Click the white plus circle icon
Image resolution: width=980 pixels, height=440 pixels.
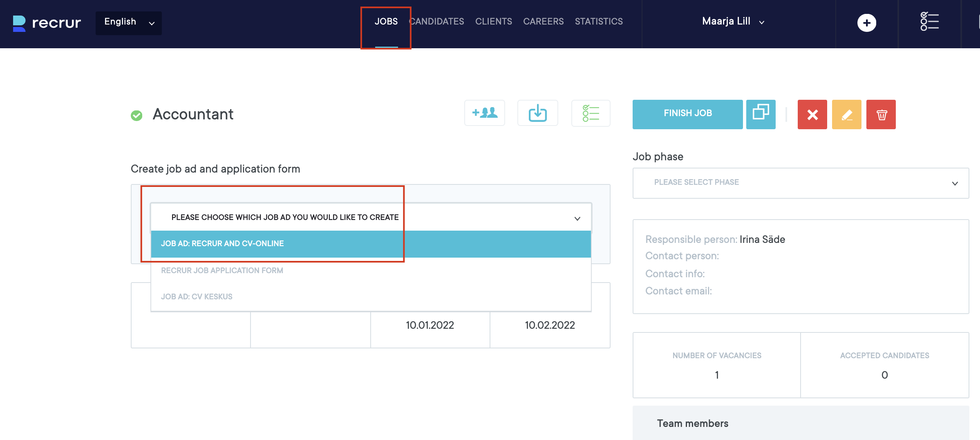pos(866,23)
